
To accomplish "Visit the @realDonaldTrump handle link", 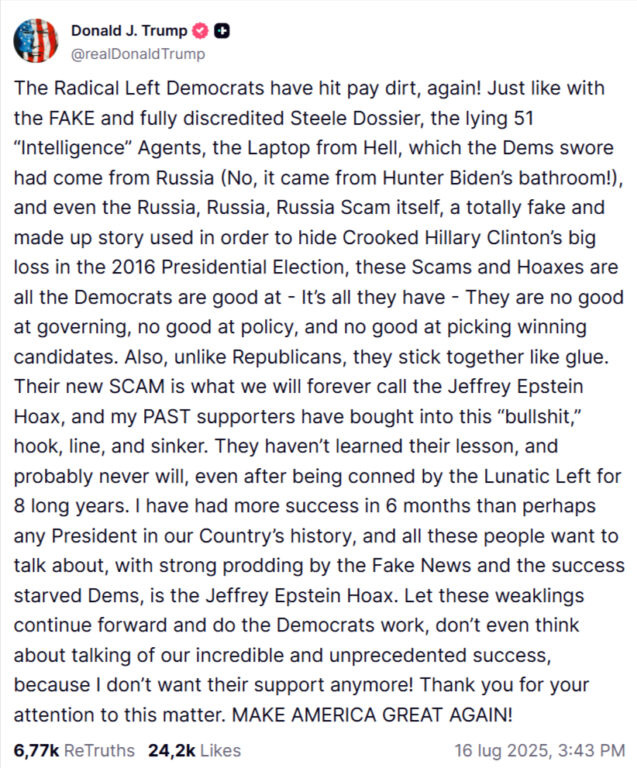I will tap(138, 54).
